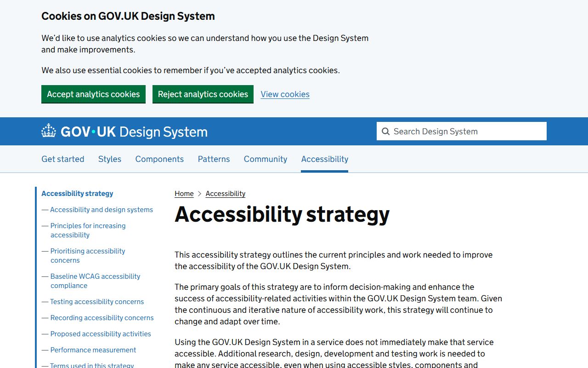
Task: Reject analytics cookies
Action: 203,94
